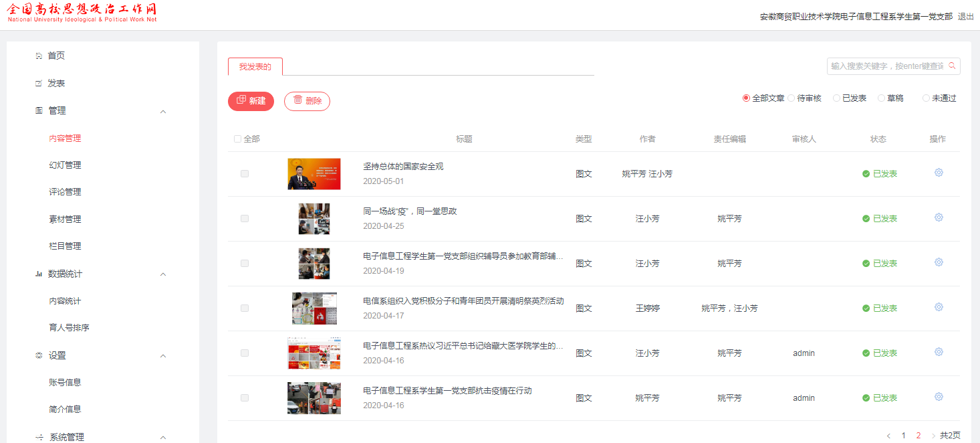Open 数据统计 via its chart icon

(x=38, y=274)
